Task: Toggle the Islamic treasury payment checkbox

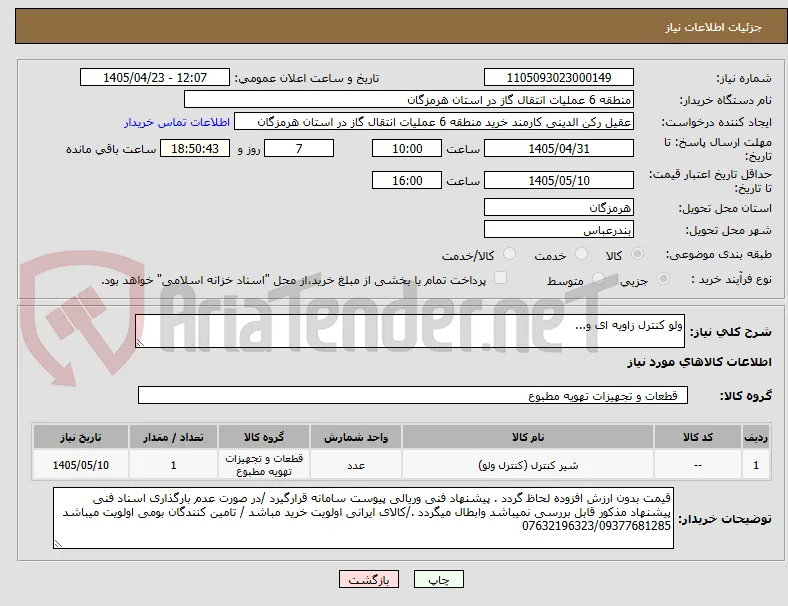Action: click(x=501, y=278)
